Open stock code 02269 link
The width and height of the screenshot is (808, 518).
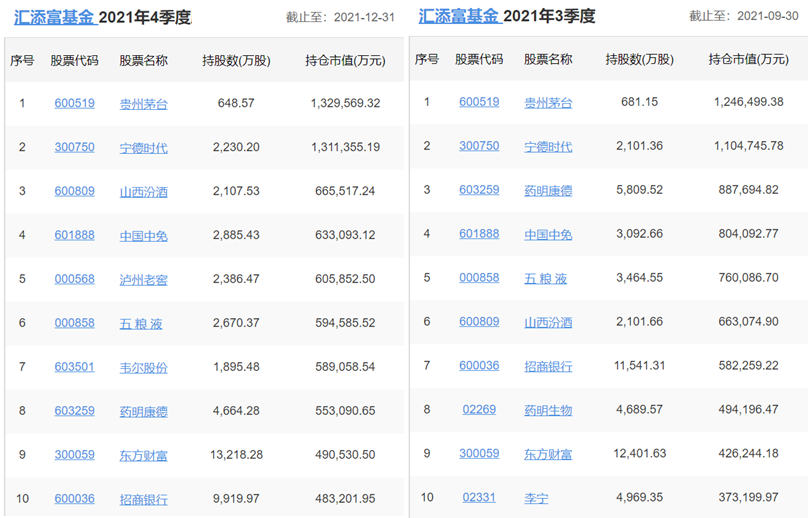[x=479, y=409]
